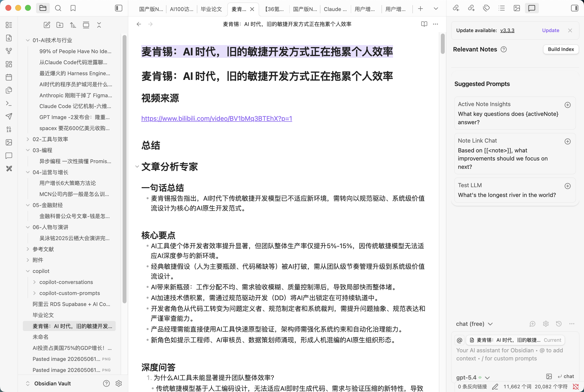Open a new tab with plus
Viewport: 584px width, 392px height.
[420, 9]
